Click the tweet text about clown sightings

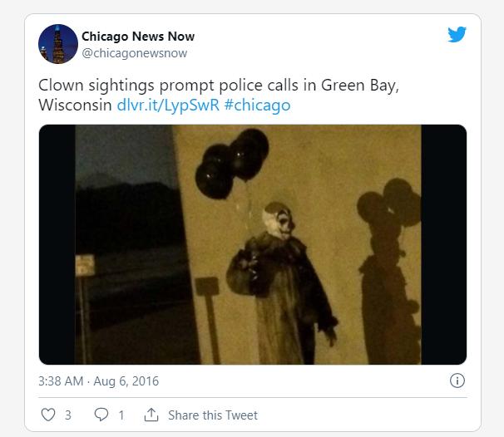(x=219, y=95)
